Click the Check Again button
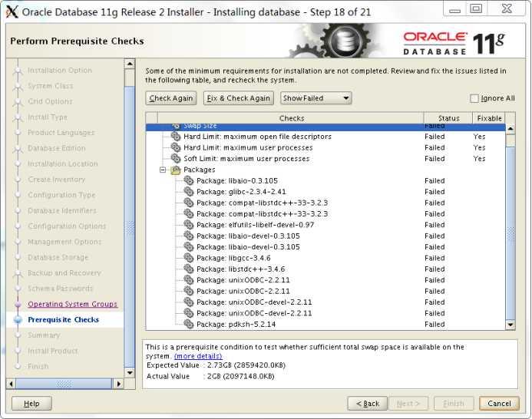 click(x=171, y=98)
